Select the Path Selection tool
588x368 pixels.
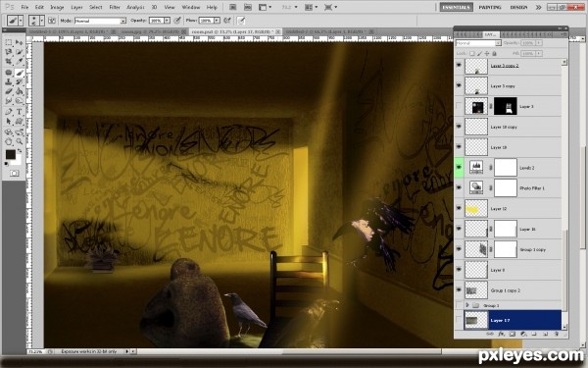pyautogui.click(x=9, y=122)
